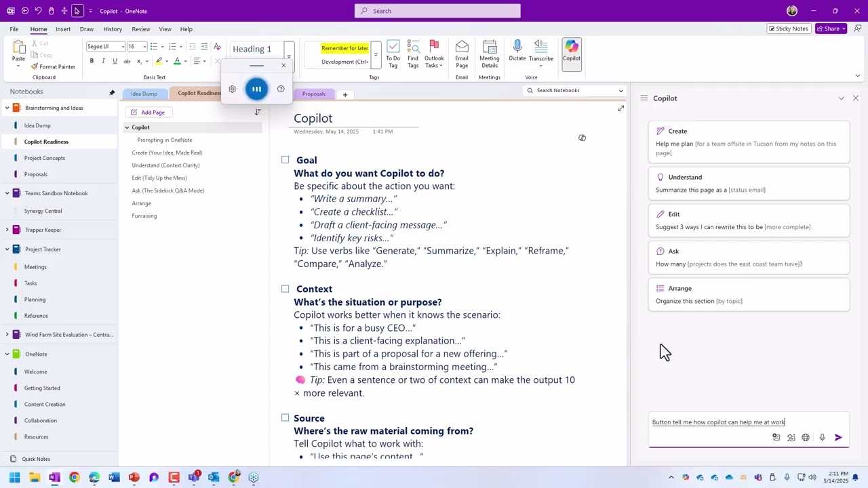Image resolution: width=868 pixels, height=488 pixels.
Task: Open Meeting Details
Action: point(490,53)
